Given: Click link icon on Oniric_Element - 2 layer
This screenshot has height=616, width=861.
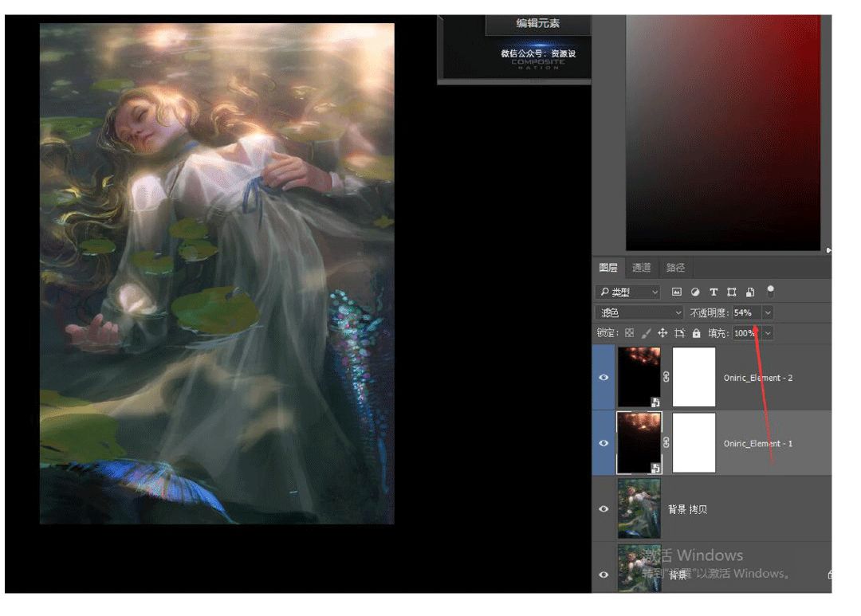Looking at the screenshot, I should [666, 377].
